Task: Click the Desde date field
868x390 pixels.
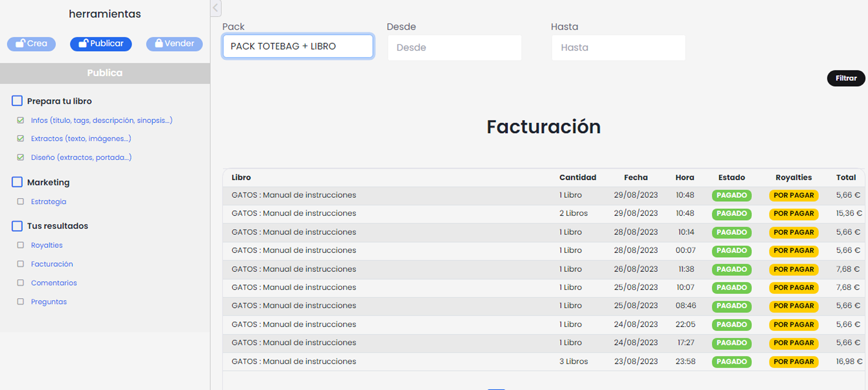Action: (x=454, y=48)
